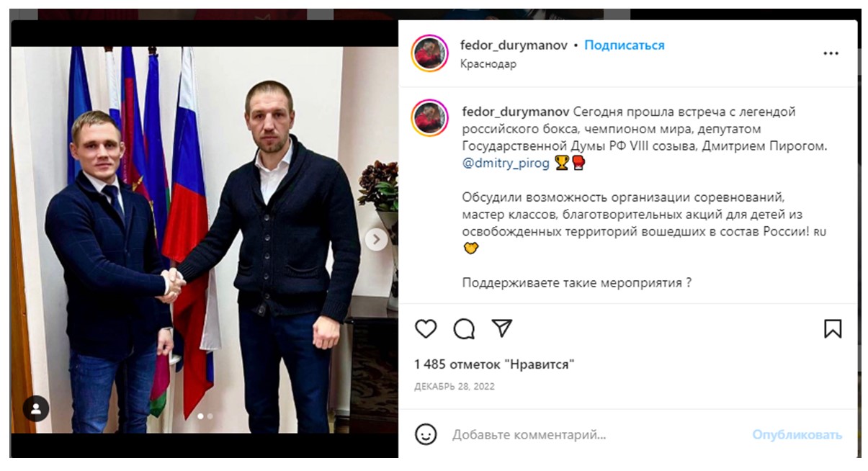This screenshot has height=471, width=868.
Task: Click post date ДЕКАБРЬ 28, 2022
Action: [455, 387]
